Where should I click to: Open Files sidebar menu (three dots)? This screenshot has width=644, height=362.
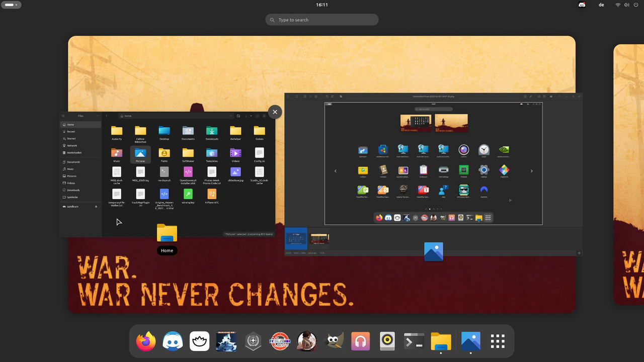point(98,116)
